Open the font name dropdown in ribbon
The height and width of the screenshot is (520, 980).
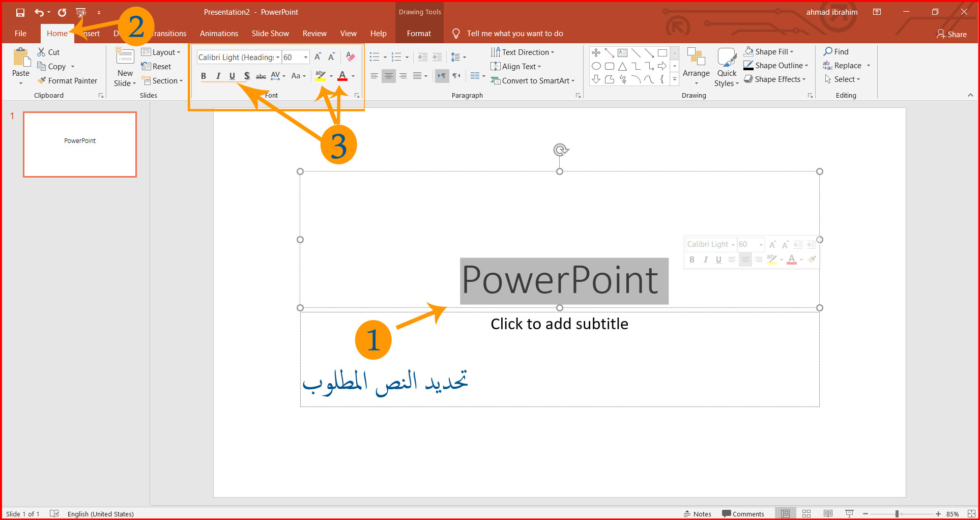point(278,57)
